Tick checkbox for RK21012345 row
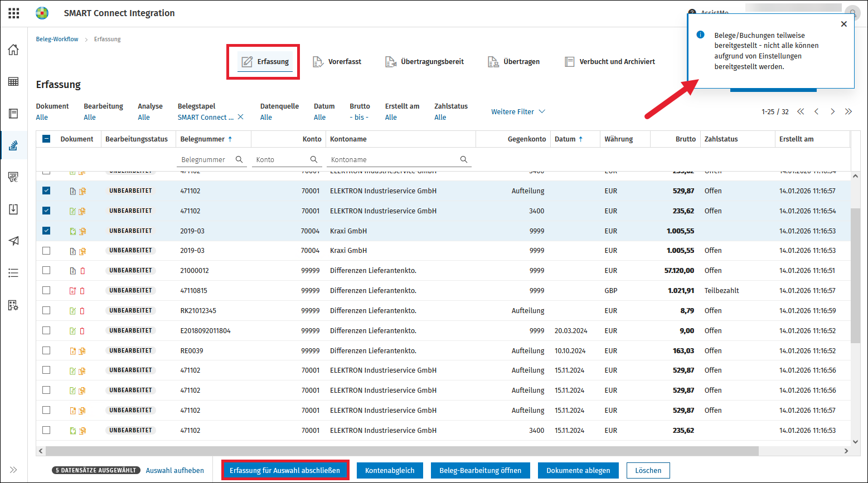868x483 pixels. pos(46,310)
